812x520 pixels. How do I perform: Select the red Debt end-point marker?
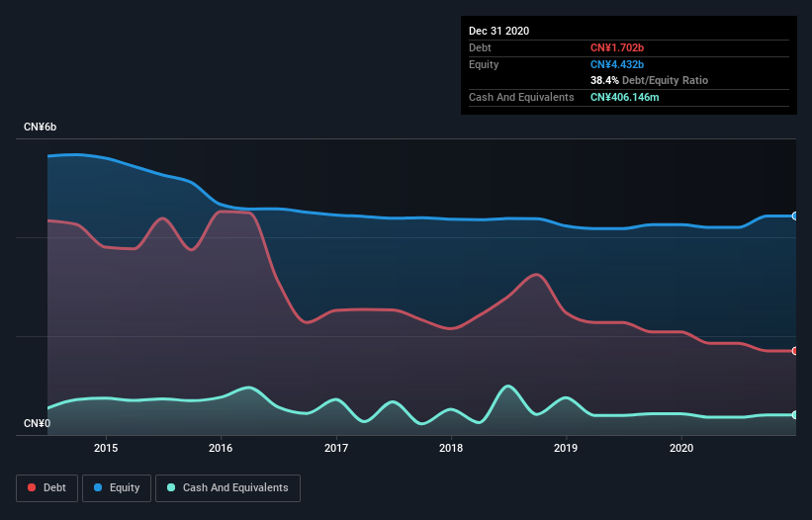[795, 351]
